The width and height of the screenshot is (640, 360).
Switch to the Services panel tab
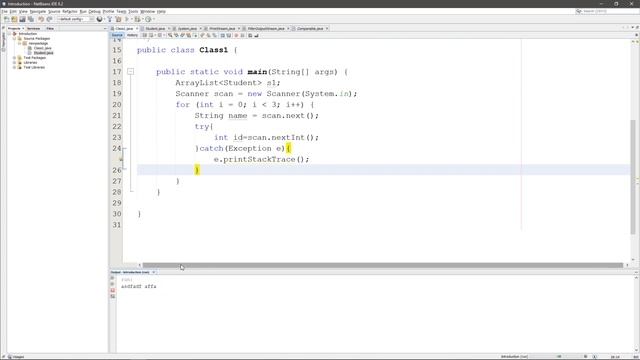[x=33, y=29]
